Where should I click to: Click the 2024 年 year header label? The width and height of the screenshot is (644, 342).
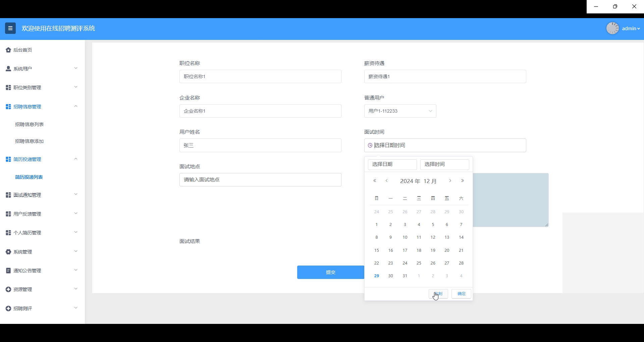[410, 181]
